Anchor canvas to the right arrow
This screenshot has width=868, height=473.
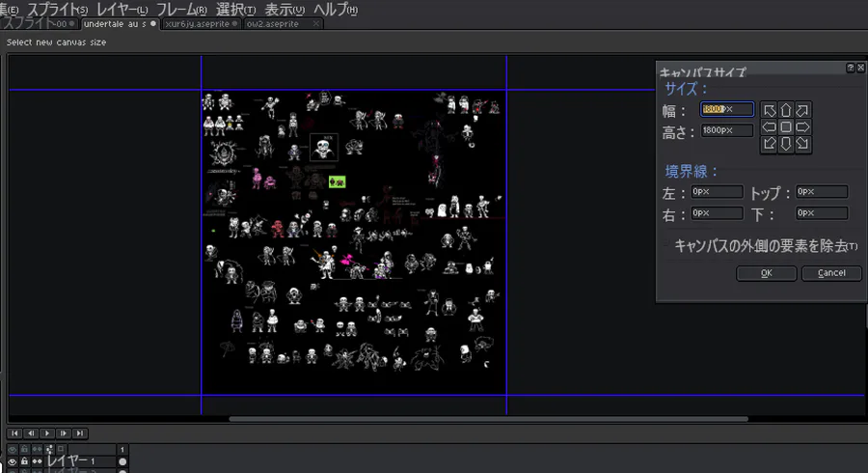click(x=802, y=126)
